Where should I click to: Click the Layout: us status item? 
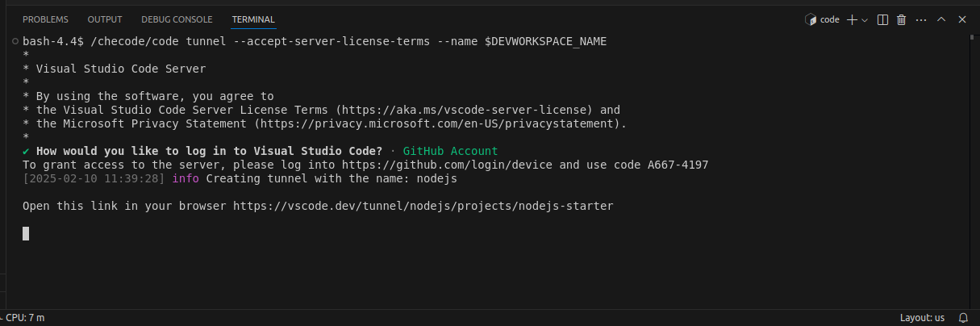[922, 318]
